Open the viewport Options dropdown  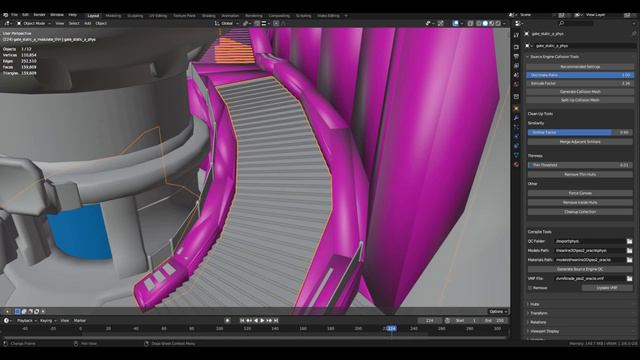(x=498, y=311)
